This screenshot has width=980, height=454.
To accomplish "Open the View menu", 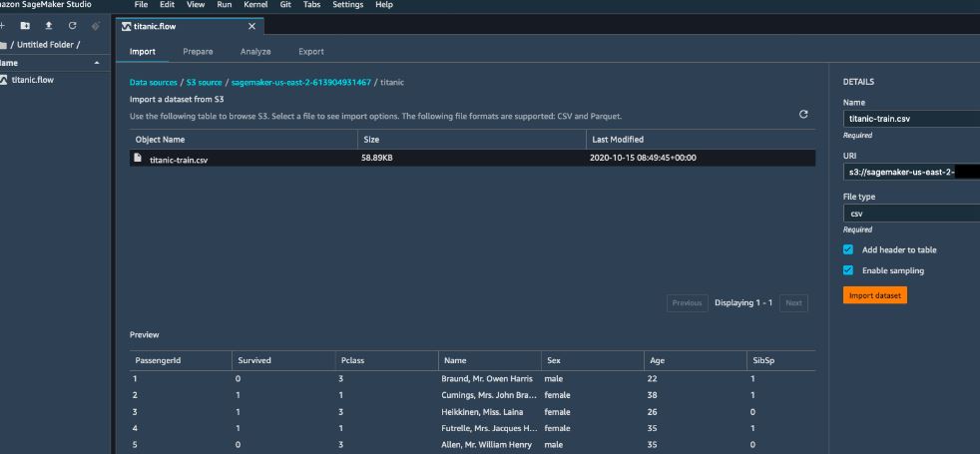I will tap(196, 4).
